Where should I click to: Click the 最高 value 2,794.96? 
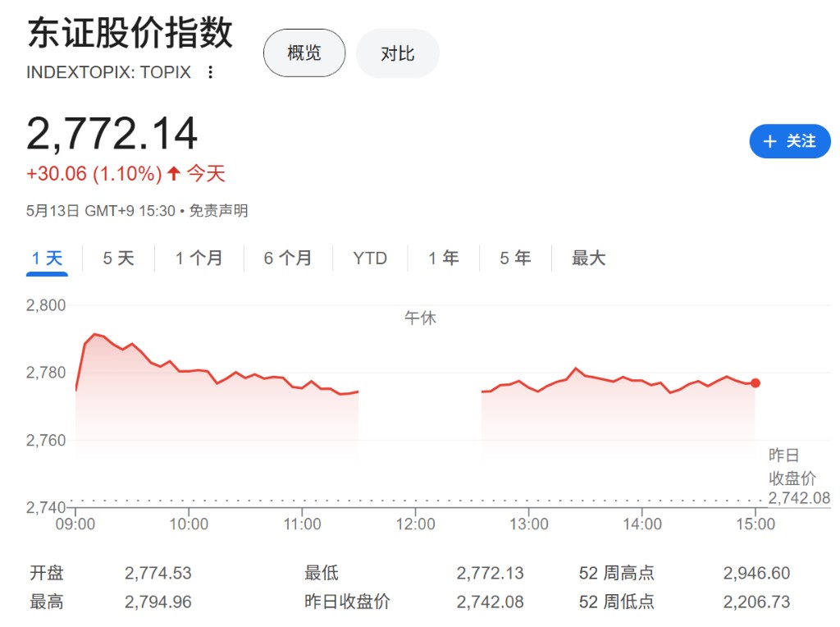(x=158, y=602)
